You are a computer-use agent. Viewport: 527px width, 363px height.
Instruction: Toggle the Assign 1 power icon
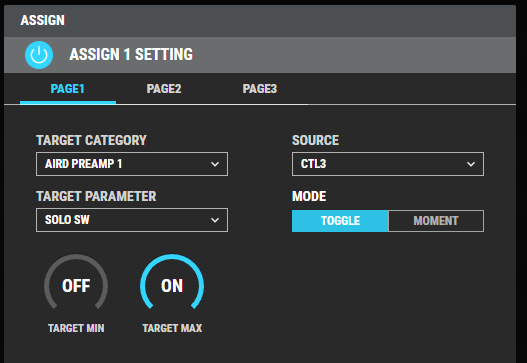coord(39,55)
